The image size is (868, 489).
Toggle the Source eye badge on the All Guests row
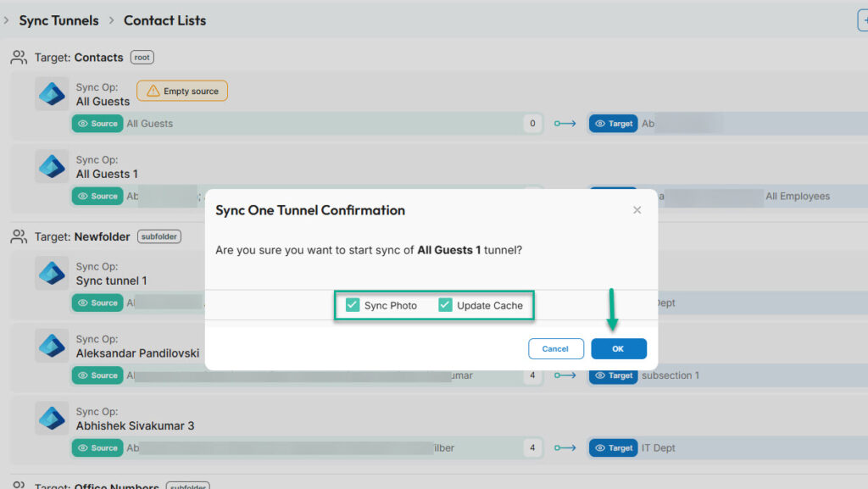(x=97, y=123)
